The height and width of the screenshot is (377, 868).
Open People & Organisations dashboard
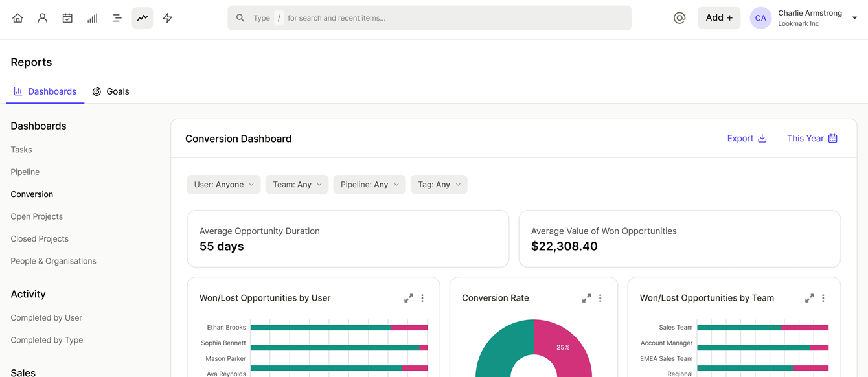[53, 261]
